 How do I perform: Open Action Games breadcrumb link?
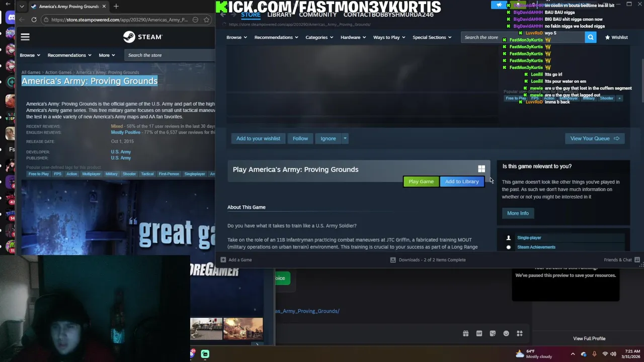point(58,72)
